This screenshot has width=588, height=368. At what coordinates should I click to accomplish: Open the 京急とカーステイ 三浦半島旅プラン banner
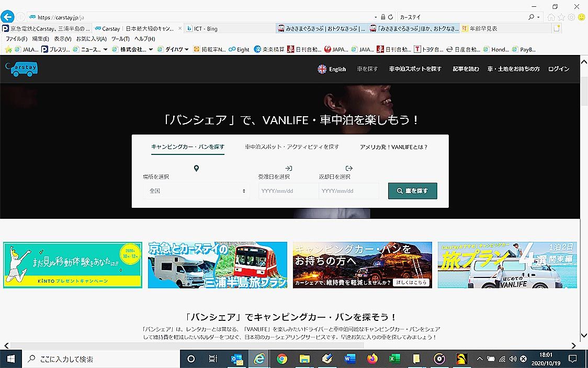click(217, 265)
